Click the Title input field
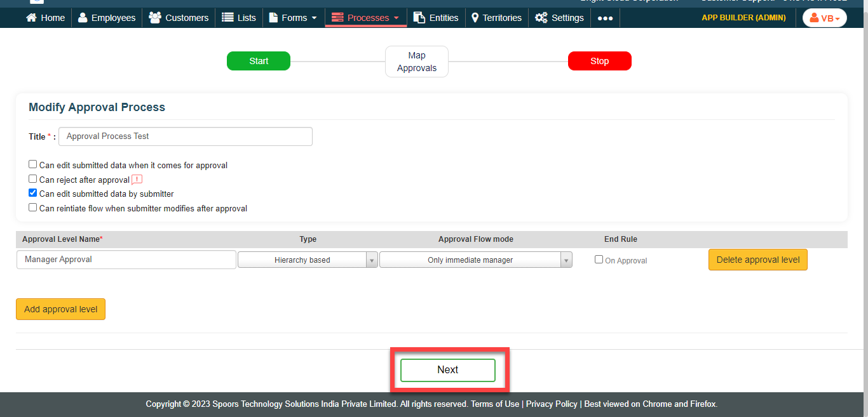The image size is (868, 417). click(x=185, y=136)
